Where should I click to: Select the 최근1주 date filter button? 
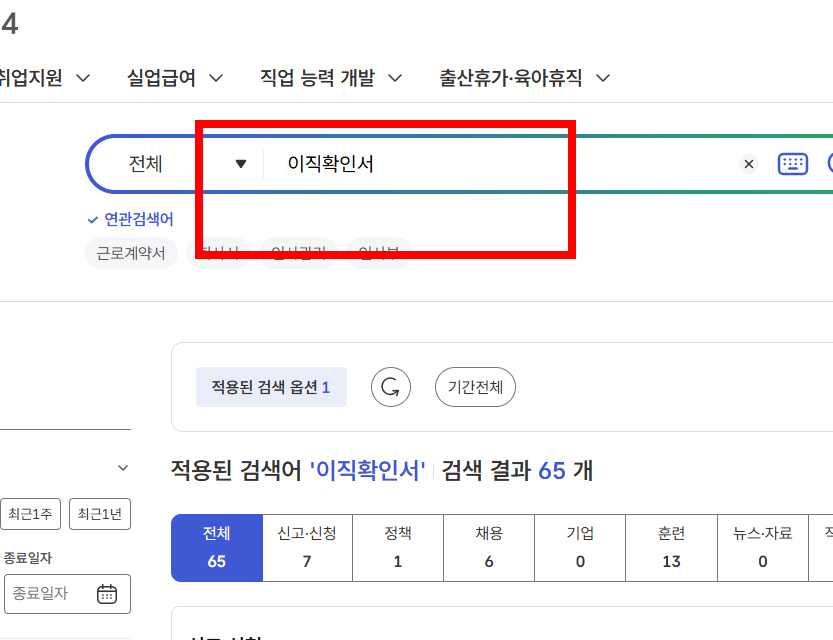31,514
